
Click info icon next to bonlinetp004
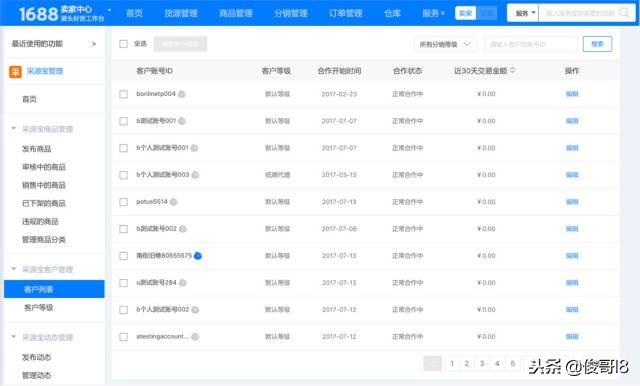(x=182, y=94)
